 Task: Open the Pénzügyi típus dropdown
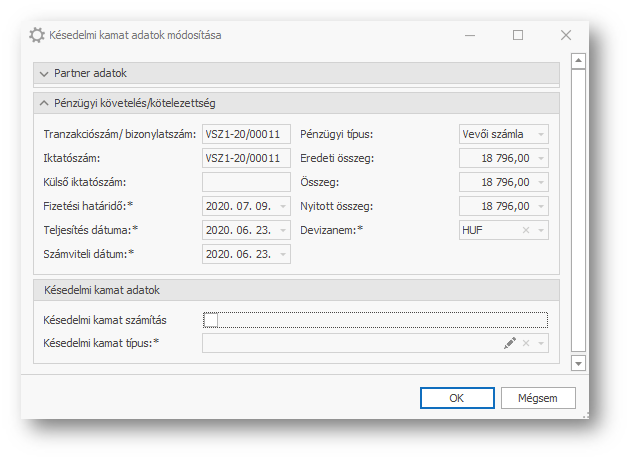(541, 134)
